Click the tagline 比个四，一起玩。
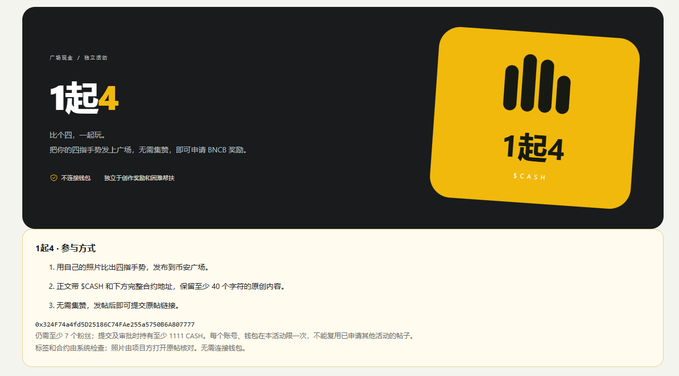This screenshot has height=376, width=679. (78, 135)
